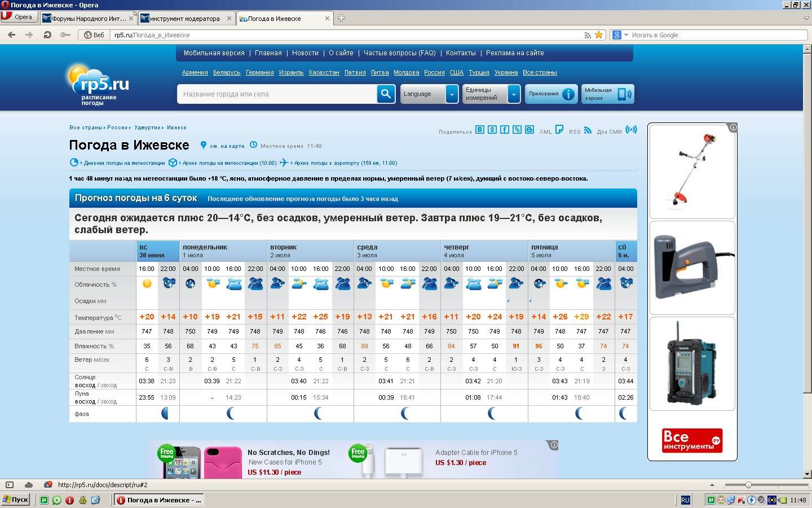This screenshot has width=812, height=508.
Task: Click the city name search field
Action: tap(276, 94)
